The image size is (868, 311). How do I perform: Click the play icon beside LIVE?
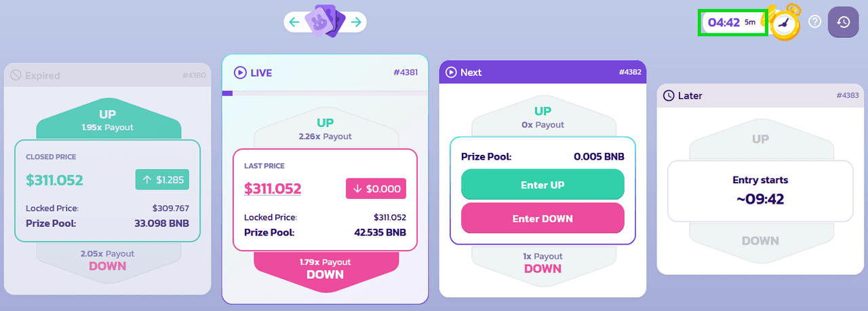click(x=239, y=72)
